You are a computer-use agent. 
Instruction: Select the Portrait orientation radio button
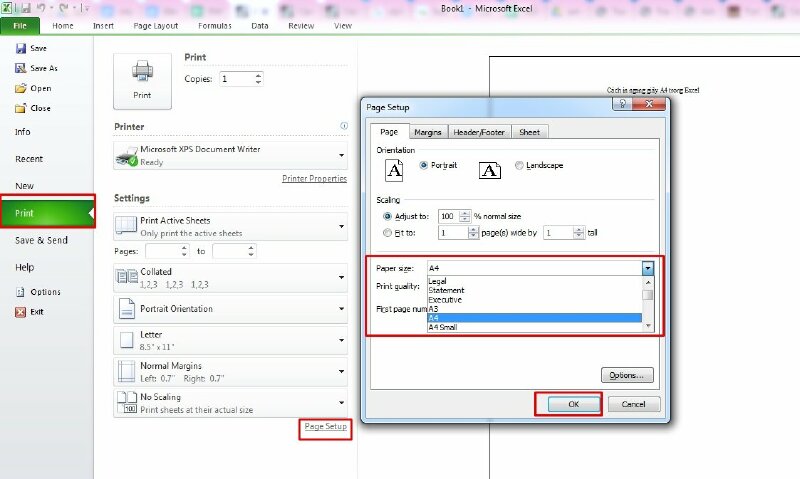tap(425, 165)
